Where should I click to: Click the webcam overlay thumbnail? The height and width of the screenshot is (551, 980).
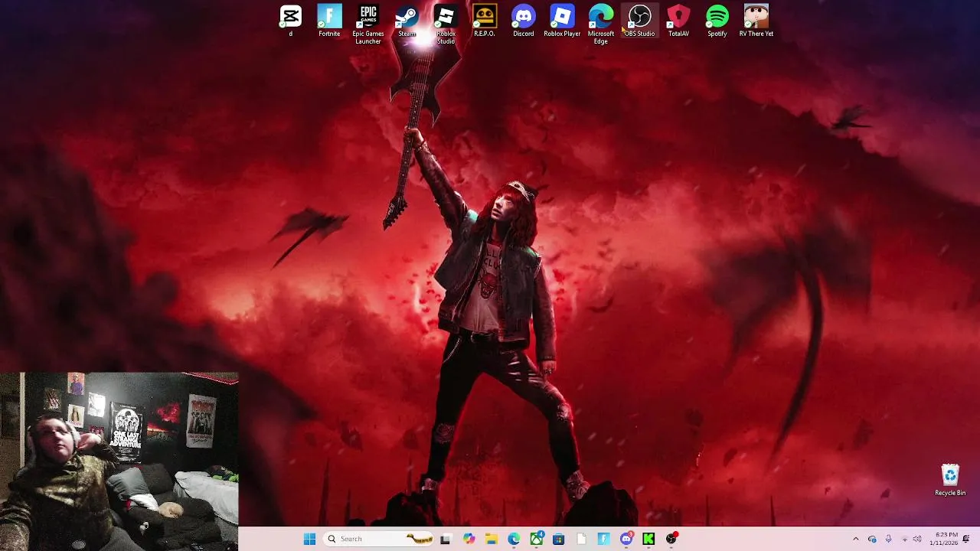pyautogui.click(x=119, y=461)
